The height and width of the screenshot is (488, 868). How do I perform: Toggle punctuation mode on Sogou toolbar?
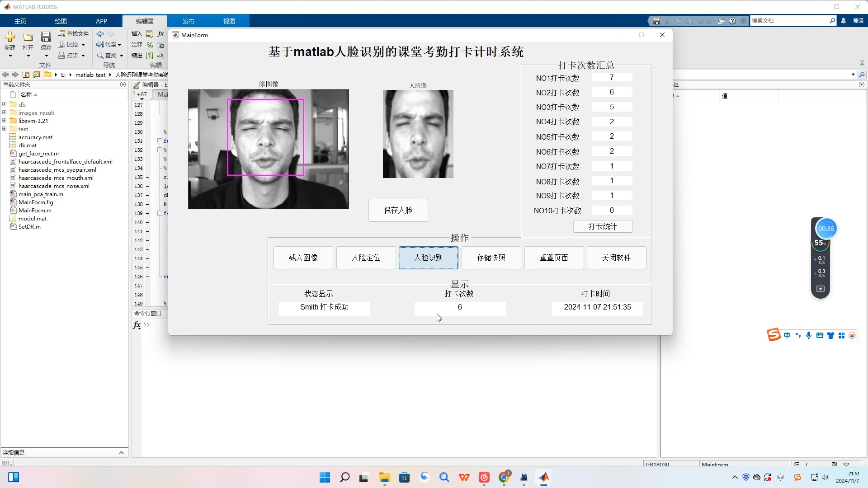click(x=798, y=335)
